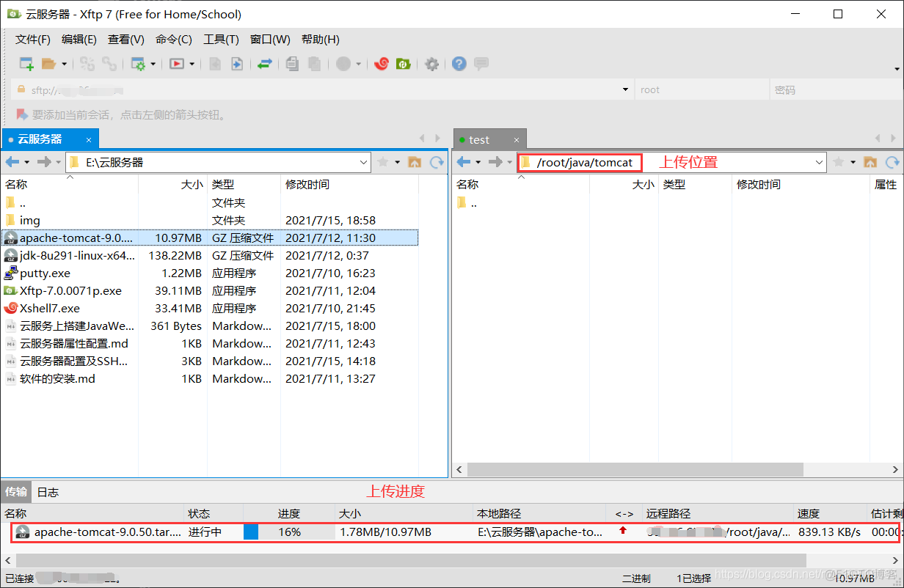Click the synchronize icon with green and blue arrows

coord(265,64)
